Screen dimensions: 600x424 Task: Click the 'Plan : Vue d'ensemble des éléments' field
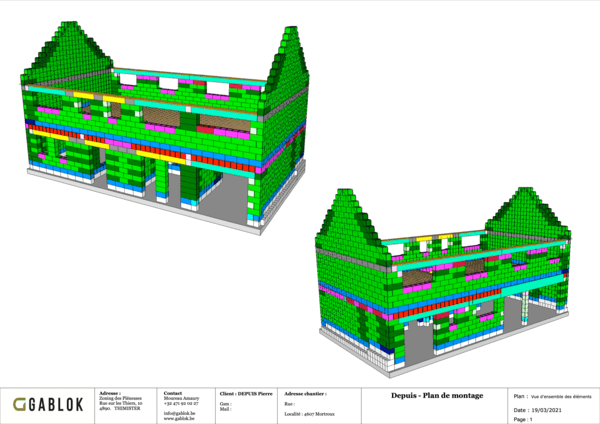point(552,397)
